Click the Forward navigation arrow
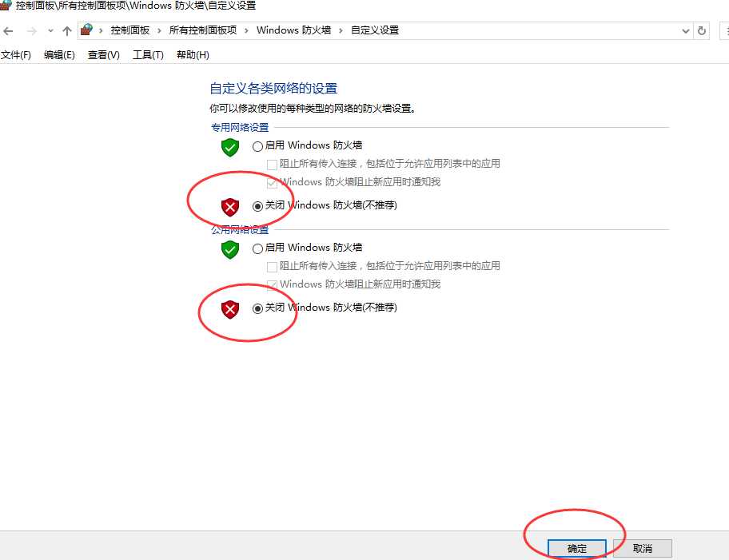 (x=32, y=31)
